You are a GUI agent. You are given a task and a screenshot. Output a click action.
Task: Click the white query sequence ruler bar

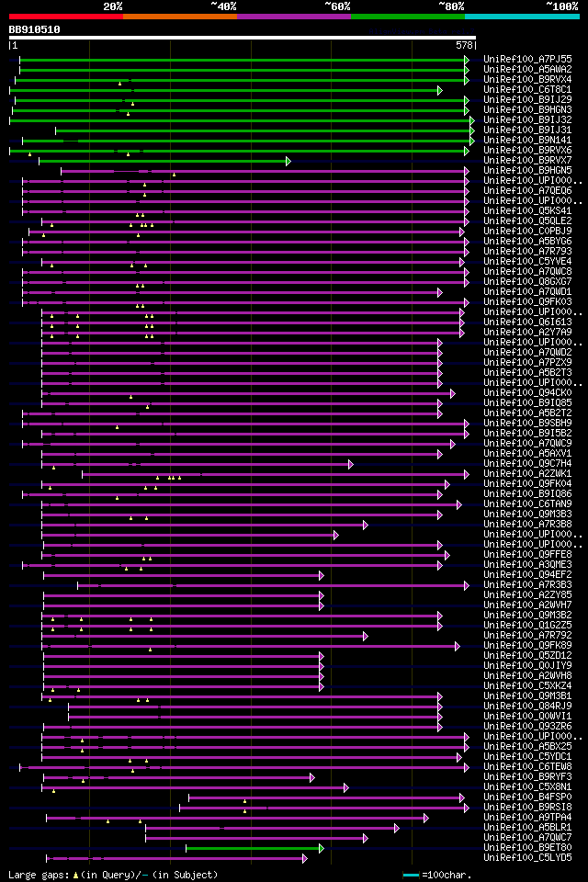coord(243,38)
